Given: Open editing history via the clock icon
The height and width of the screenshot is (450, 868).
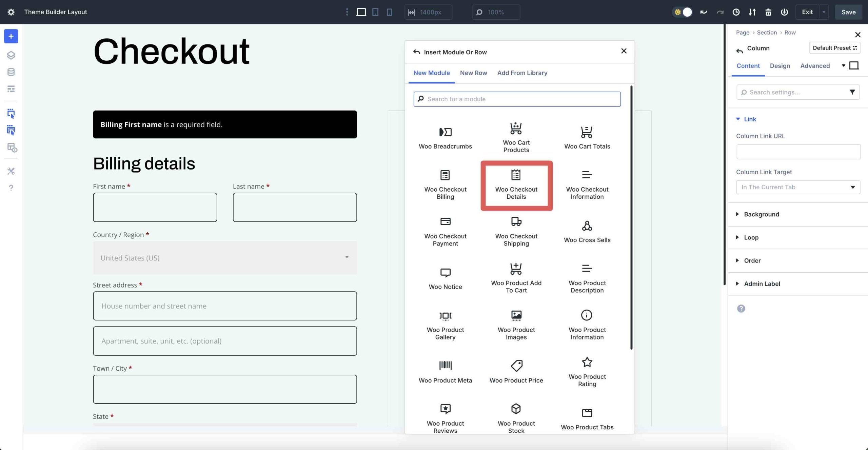Looking at the screenshot, I should coord(735,12).
